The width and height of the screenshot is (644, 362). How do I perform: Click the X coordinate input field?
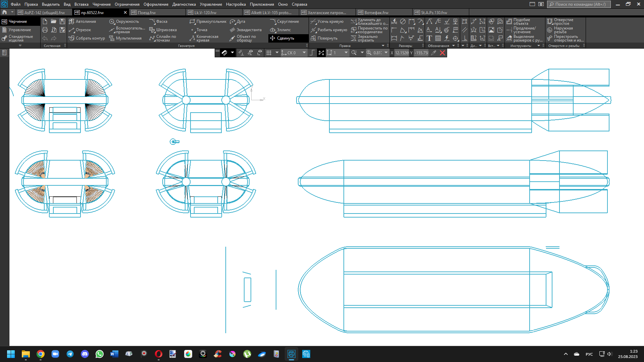point(401,53)
